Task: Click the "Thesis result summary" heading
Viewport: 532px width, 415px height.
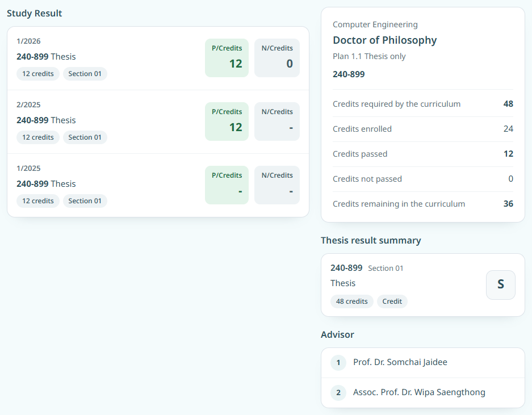Action: pyautogui.click(x=371, y=240)
